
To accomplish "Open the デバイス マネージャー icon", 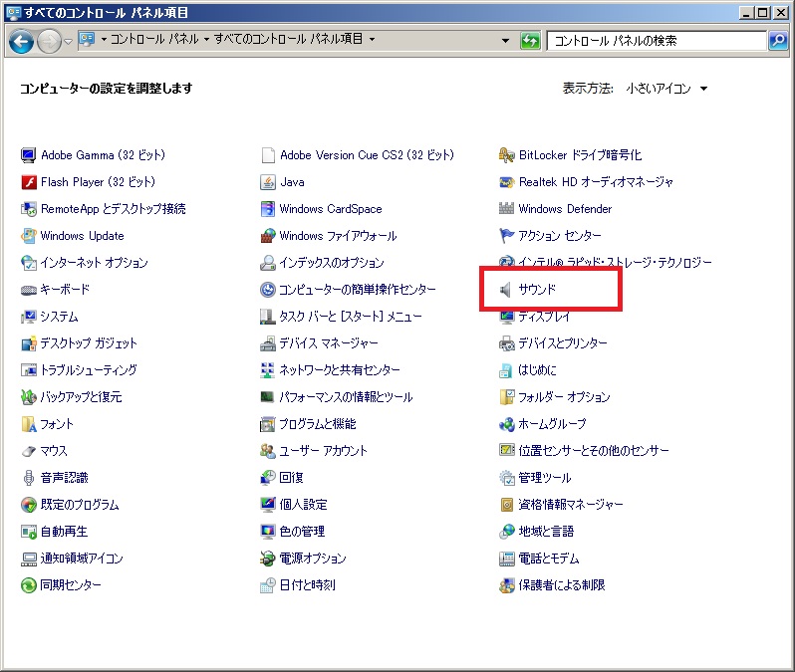I will 268,343.
